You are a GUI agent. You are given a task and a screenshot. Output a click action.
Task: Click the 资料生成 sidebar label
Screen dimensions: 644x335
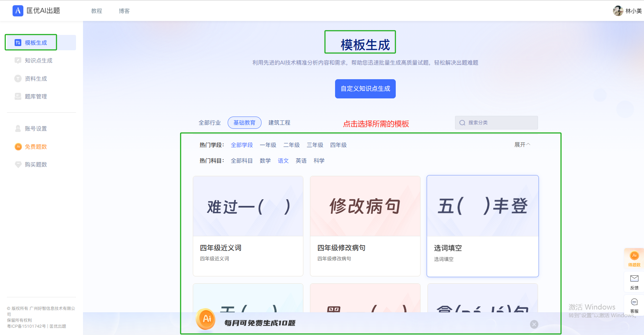pos(36,79)
